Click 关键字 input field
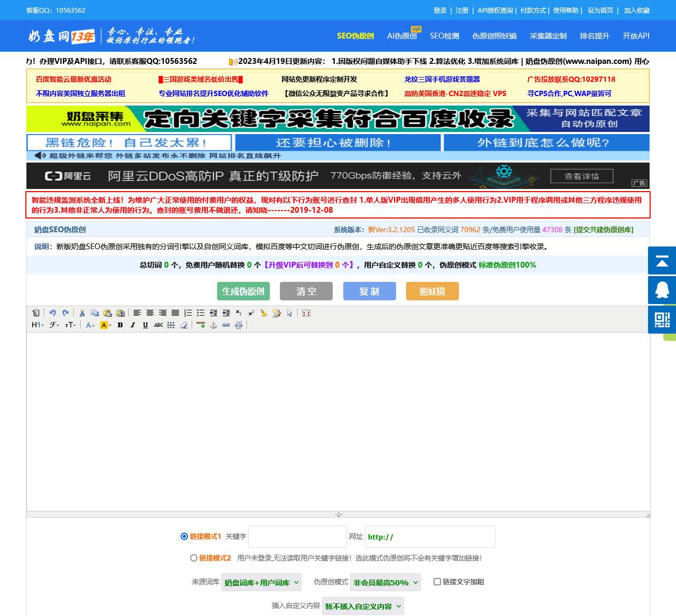The image size is (676, 616). [x=297, y=537]
